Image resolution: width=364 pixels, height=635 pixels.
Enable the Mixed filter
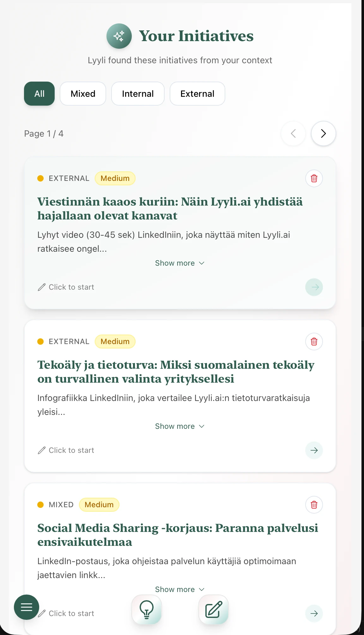(83, 94)
